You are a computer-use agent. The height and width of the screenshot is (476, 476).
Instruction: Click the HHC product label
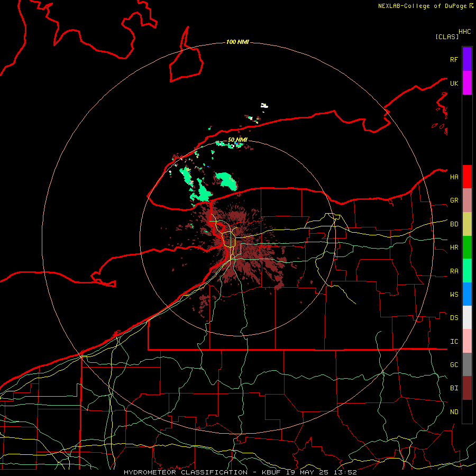pyautogui.click(x=465, y=32)
